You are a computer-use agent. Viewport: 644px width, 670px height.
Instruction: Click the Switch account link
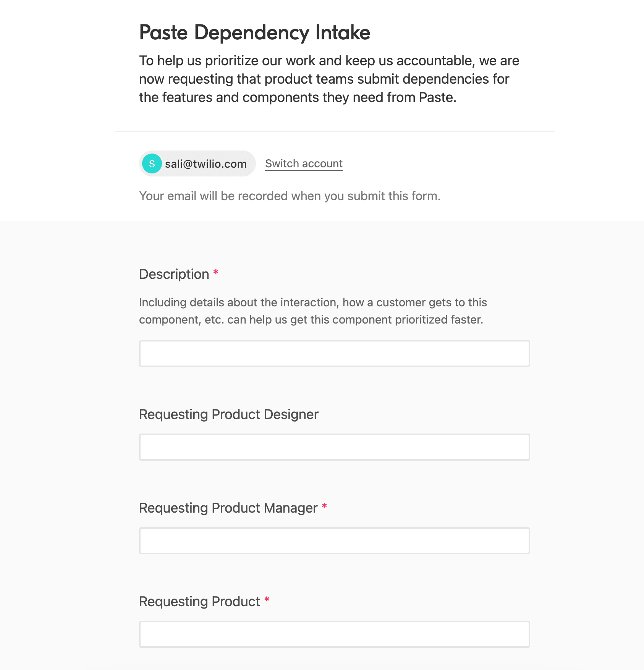point(304,163)
